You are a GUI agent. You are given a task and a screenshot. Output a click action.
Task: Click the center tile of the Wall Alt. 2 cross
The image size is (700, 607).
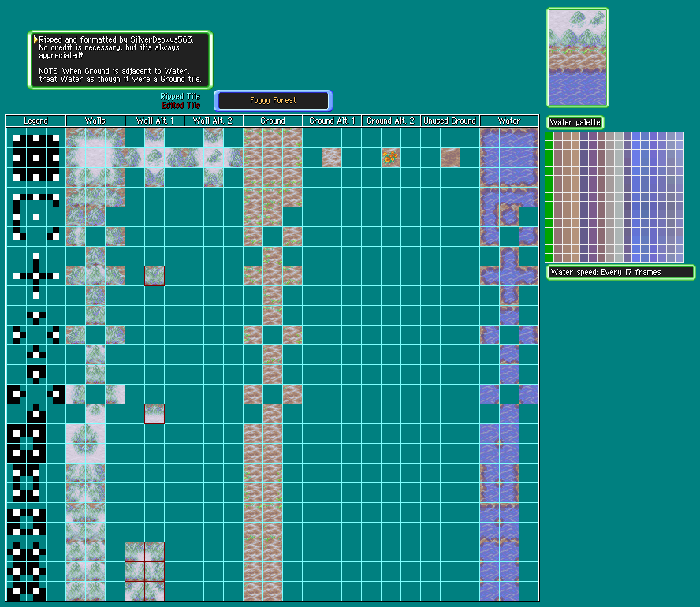pos(214,158)
